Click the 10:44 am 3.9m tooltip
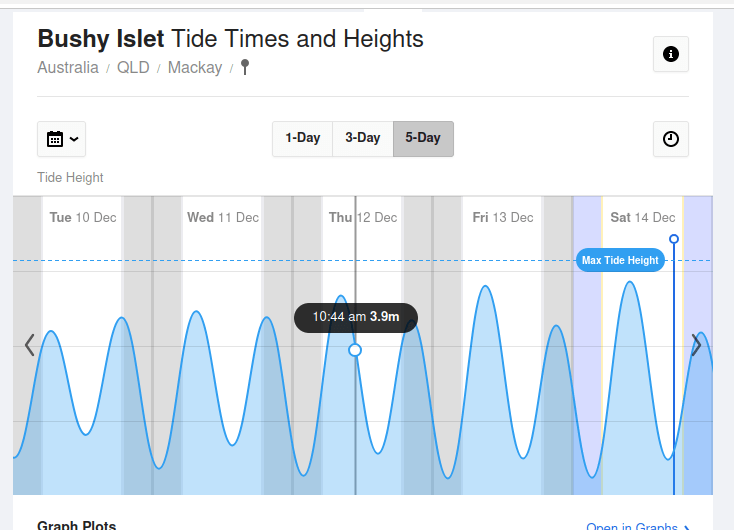Viewport: 734px width, 530px height. point(356,317)
